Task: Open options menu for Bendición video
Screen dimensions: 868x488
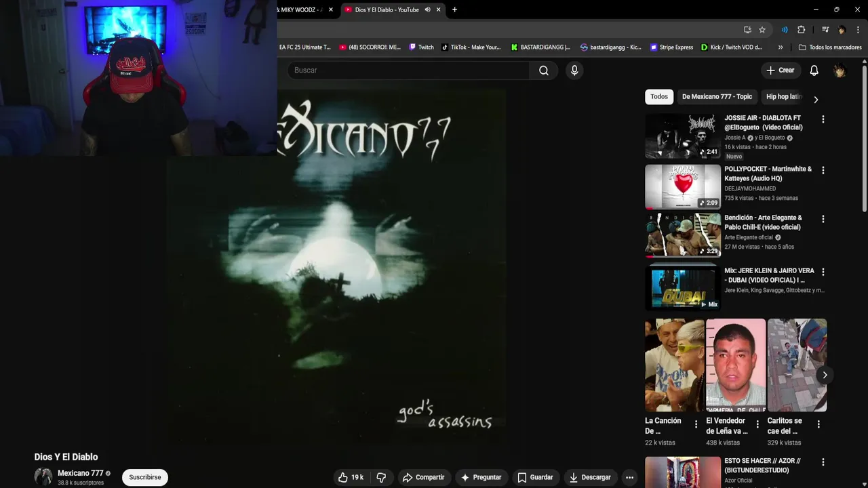Action: point(823,220)
